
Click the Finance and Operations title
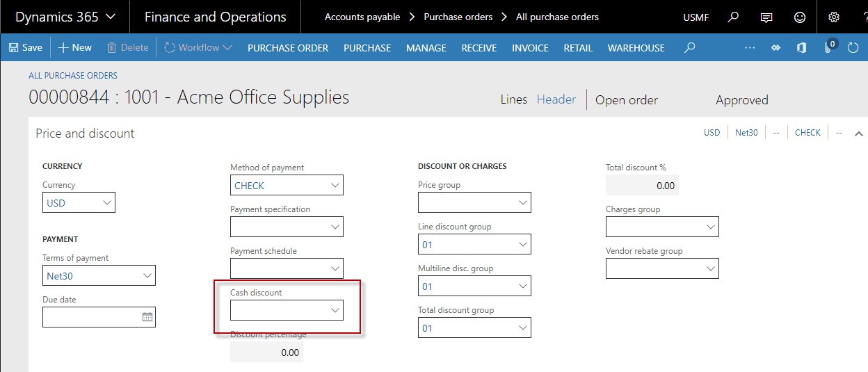pyautogui.click(x=215, y=17)
